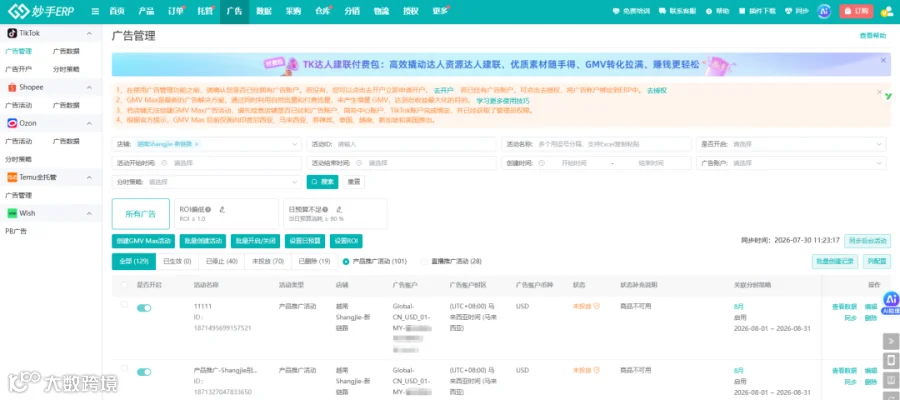Select the 所有广告 filter card
The image size is (900, 400).
click(x=141, y=214)
